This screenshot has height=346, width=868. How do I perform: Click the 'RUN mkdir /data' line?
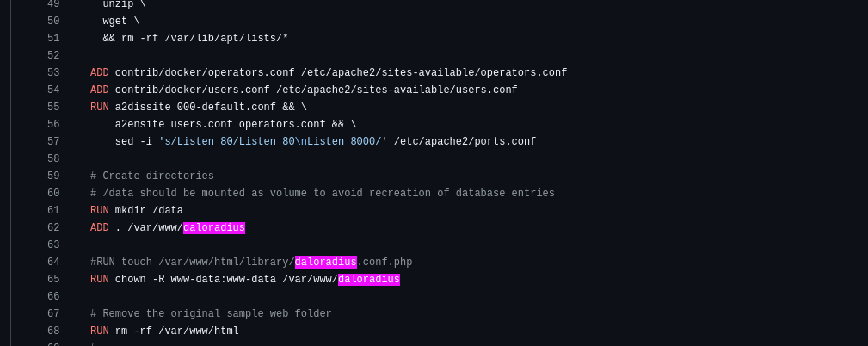[137, 210]
